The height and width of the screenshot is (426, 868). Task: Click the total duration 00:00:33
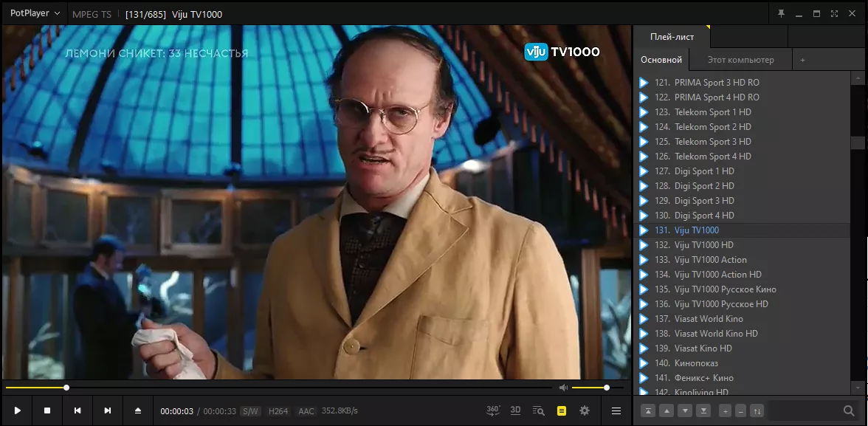coord(220,411)
